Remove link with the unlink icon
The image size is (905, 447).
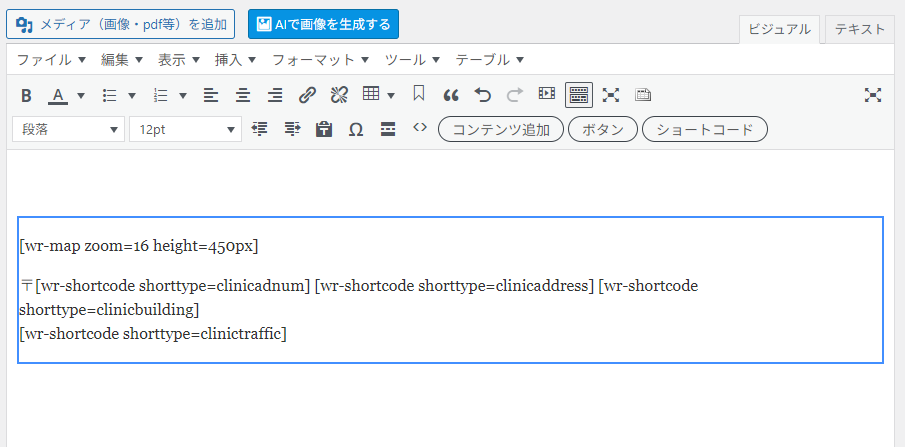coord(339,95)
